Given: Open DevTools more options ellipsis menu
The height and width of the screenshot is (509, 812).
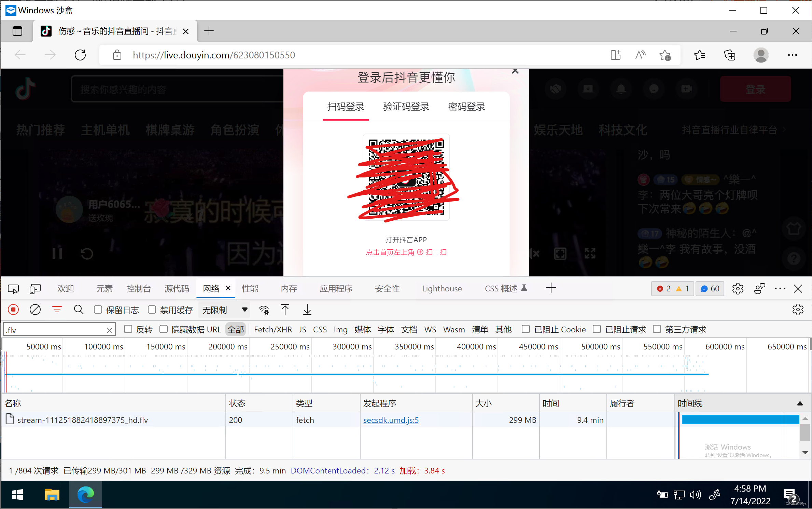Looking at the screenshot, I should 780,289.
